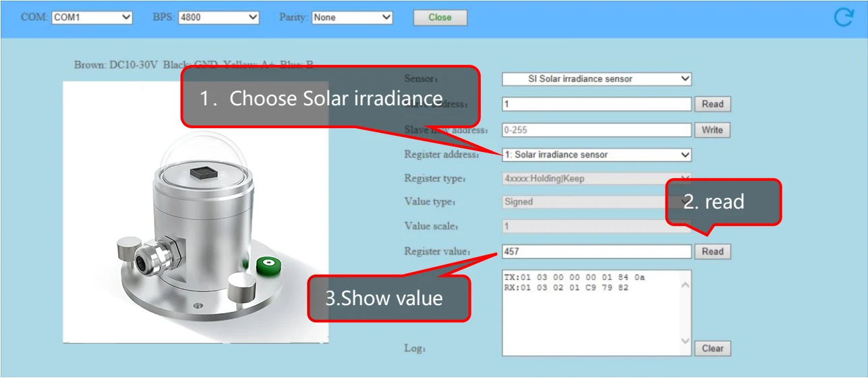Open the Register address dropdown
This screenshot has height=378, width=868.
coord(597,155)
